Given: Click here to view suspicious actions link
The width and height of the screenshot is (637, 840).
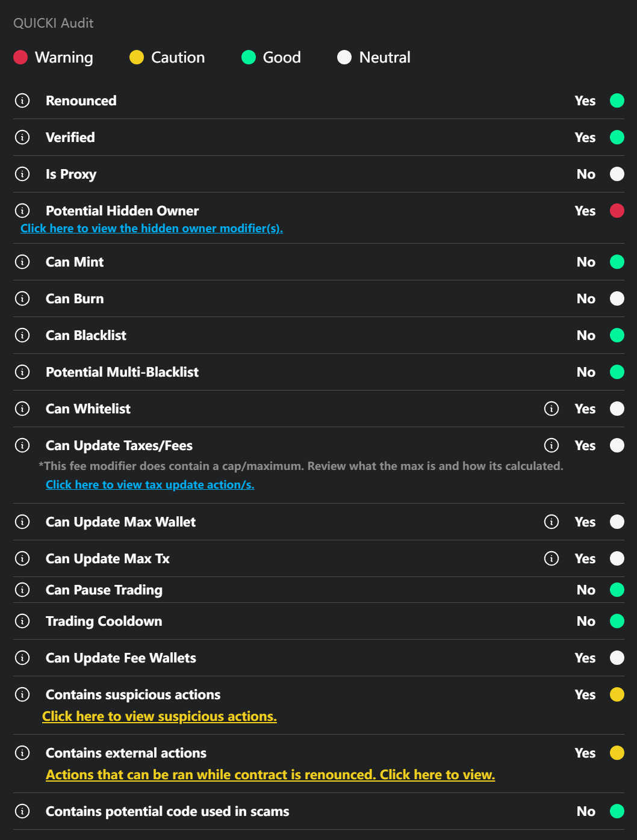Looking at the screenshot, I should click(x=160, y=716).
